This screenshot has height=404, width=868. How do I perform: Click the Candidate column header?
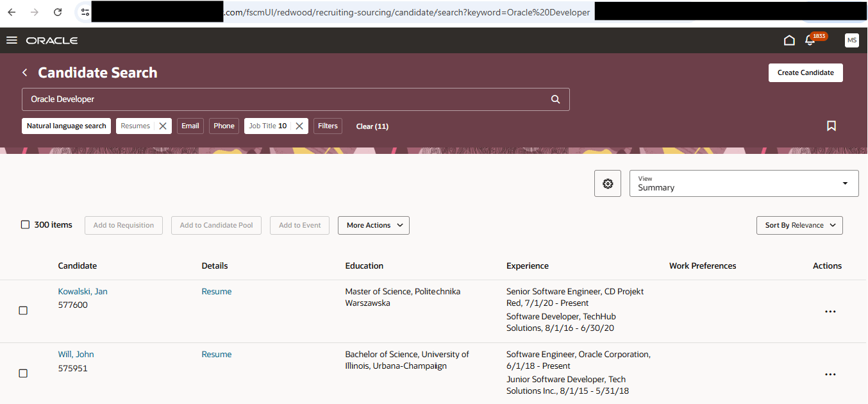pos(78,265)
